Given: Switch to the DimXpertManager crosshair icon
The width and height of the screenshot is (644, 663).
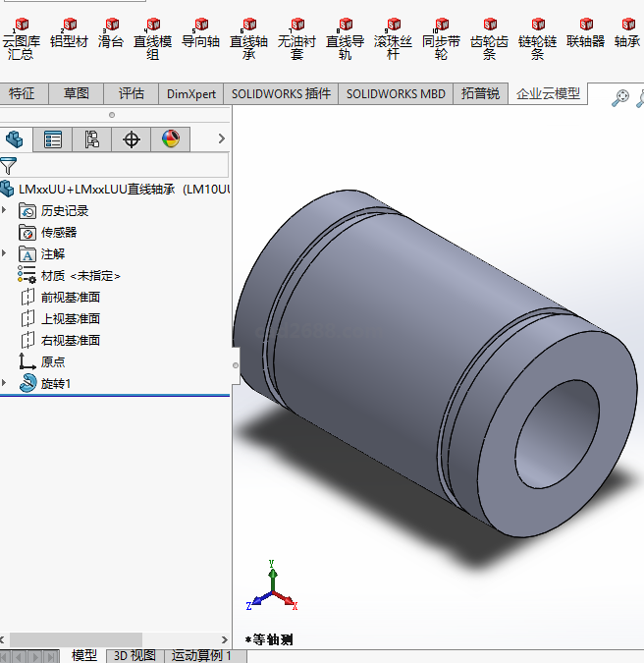Looking at the screenshot, I should point(132,139).
